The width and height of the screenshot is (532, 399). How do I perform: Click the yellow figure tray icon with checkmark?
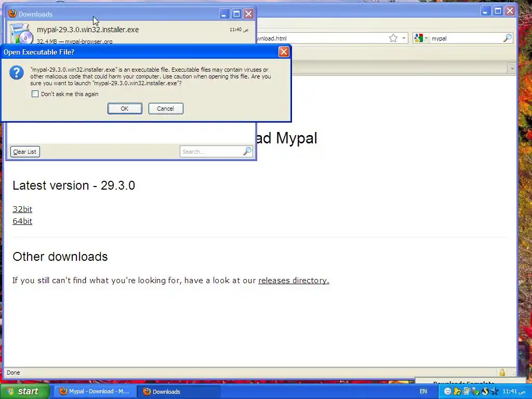[457, 391]
